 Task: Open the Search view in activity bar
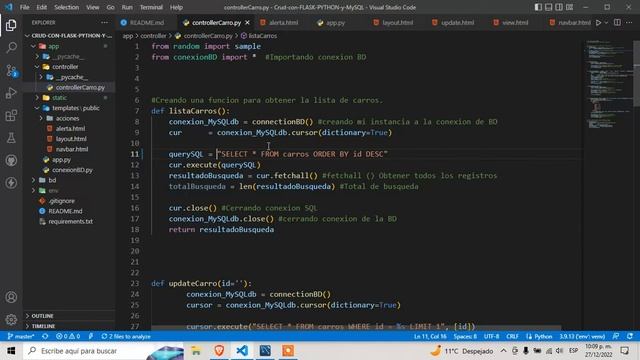11,48
